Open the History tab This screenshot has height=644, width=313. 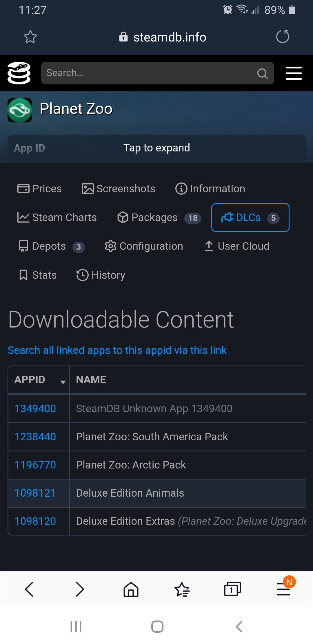click(101, 275)
